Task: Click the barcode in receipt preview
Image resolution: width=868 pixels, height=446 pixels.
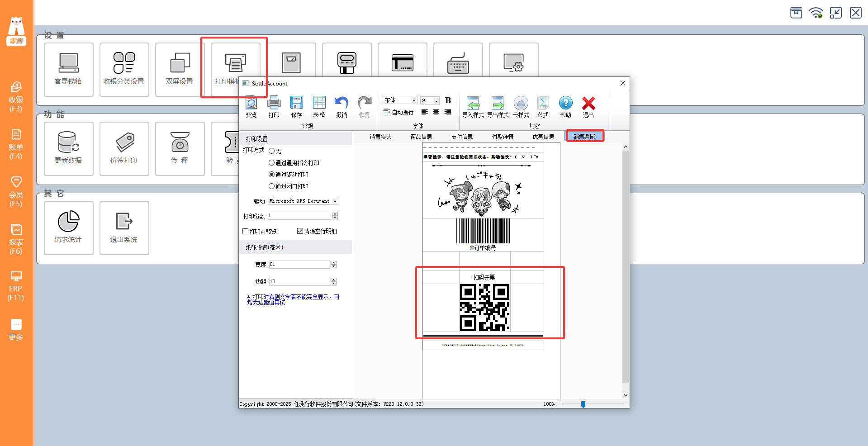Action: [483, 231]
